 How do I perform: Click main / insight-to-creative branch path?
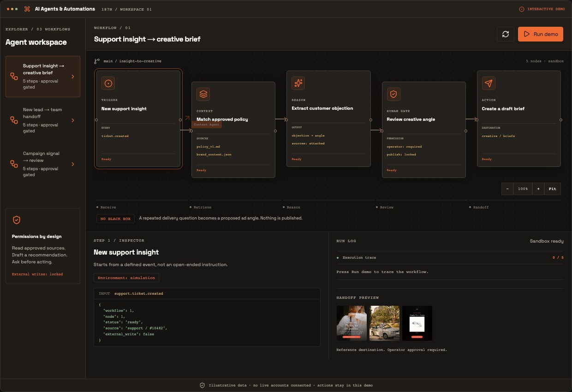[x=132, y=61]
